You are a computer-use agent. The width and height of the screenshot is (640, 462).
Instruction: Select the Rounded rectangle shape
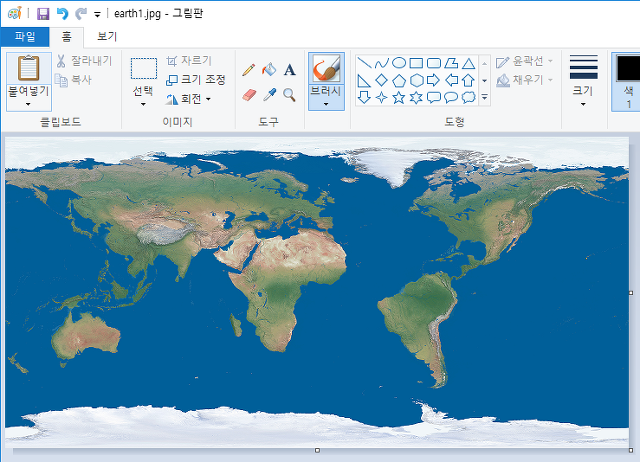pyautogui.click(x=433, y=63)
